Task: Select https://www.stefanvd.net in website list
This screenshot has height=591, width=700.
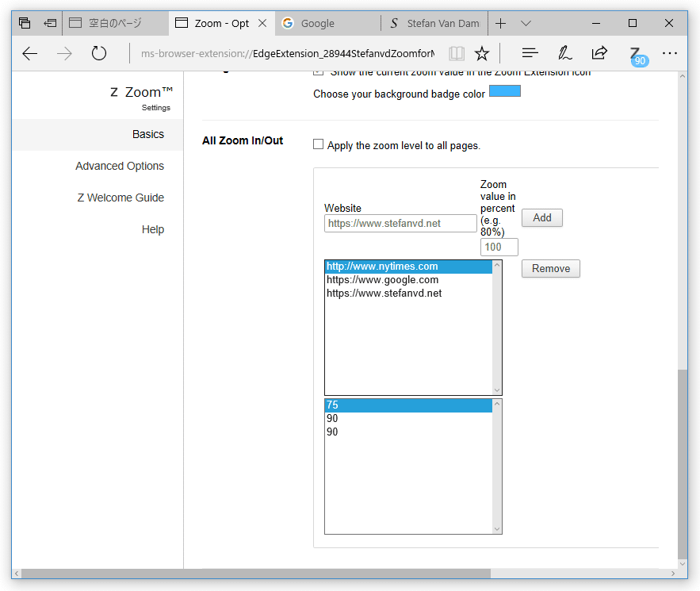Action: tap(408, 294)
